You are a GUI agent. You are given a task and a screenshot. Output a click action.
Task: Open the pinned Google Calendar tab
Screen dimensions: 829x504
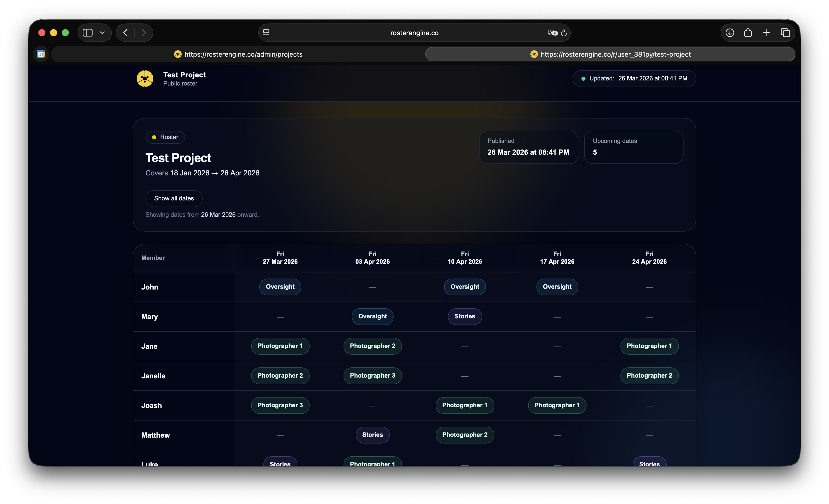pos(41,54)
